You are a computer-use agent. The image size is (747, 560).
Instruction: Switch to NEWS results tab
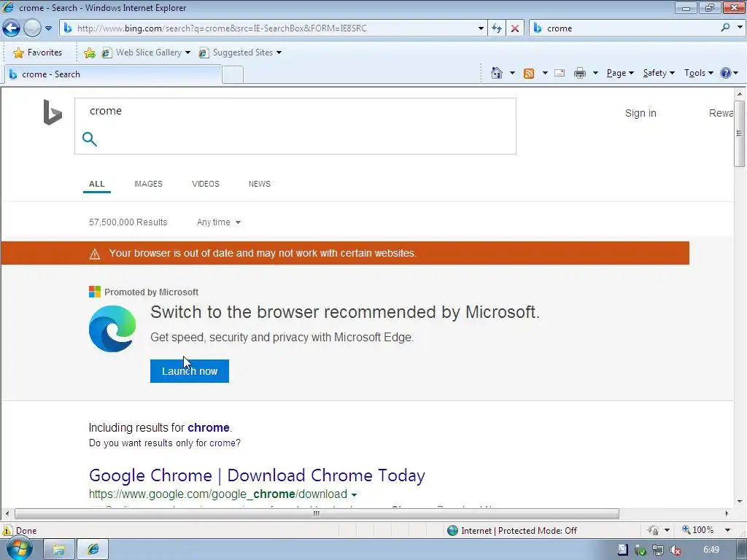260,184
